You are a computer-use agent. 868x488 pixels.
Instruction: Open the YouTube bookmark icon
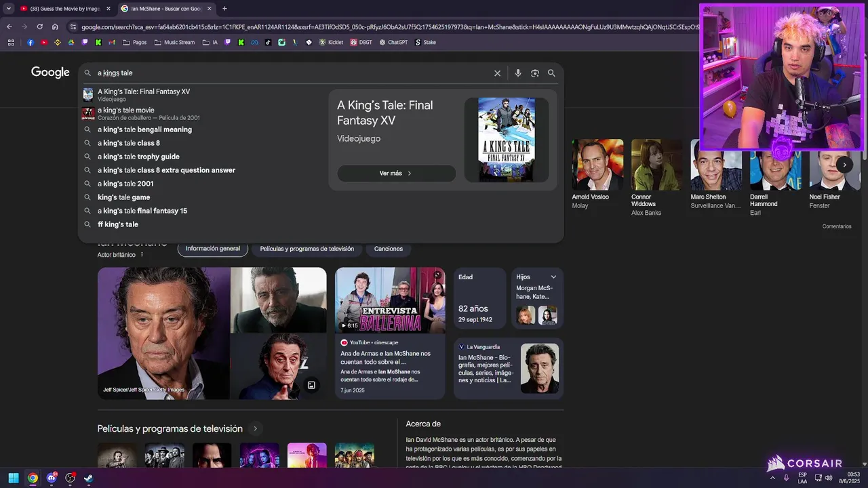pos(44,42)
